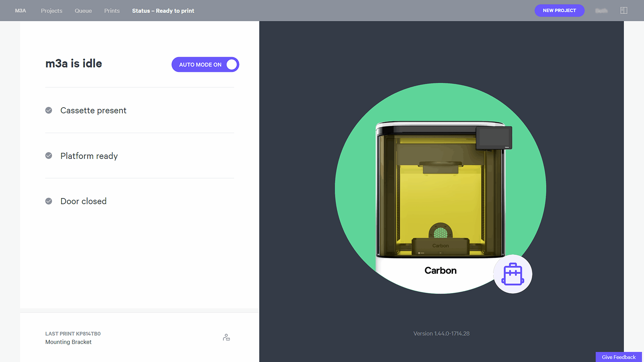Click LAST PRINT KP814TB0 label

(x=73, y=334)
